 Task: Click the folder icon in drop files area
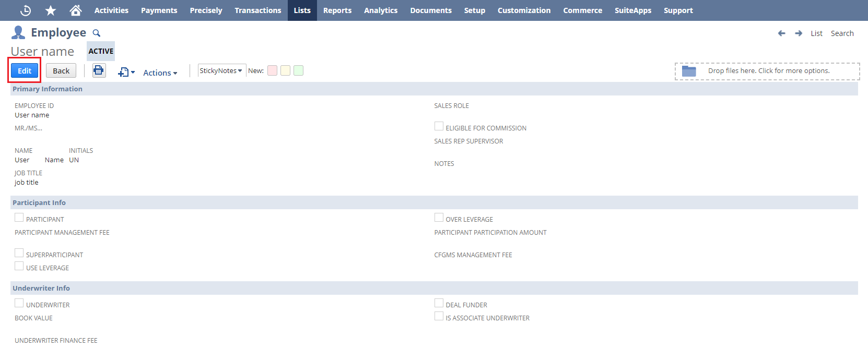point(689,71)
